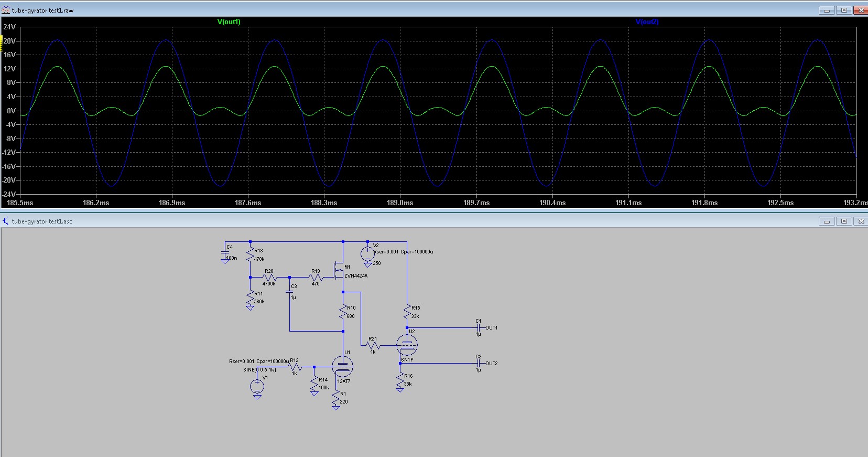Click the 12V vertical axis label
Viewport: 868px width, 457px height.
(10, 69)
